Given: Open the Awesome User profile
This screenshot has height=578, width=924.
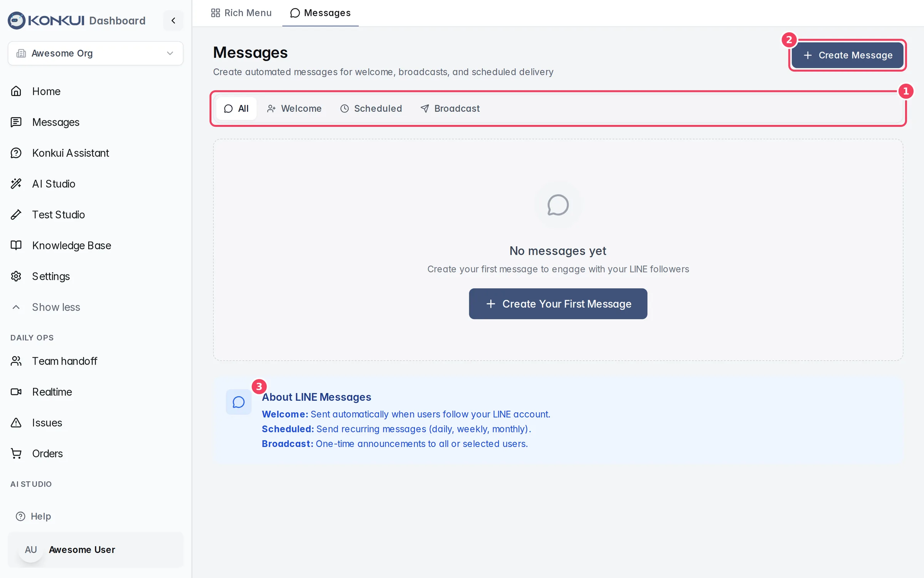Looking at the screenshot, I should pyautogui.click(x=95, y=550).
